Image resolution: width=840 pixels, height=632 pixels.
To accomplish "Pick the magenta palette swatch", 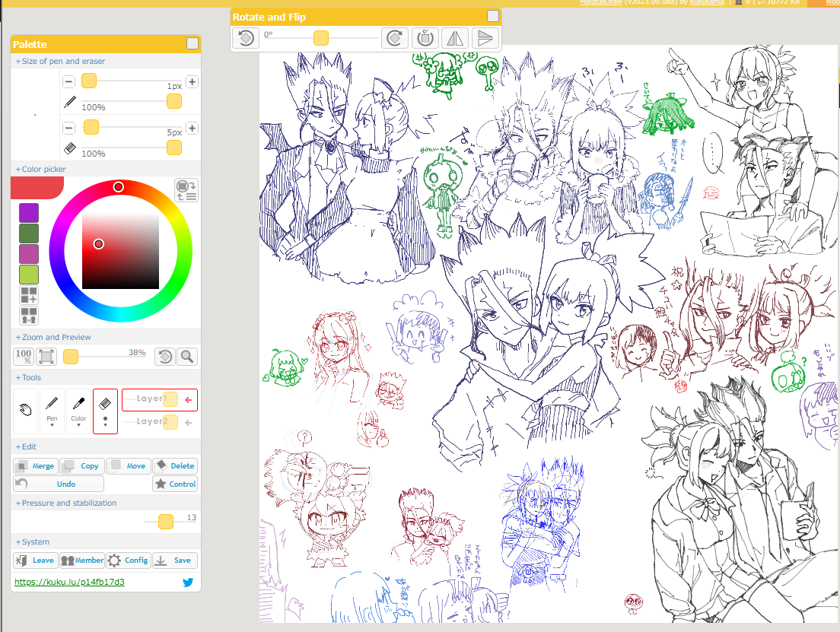I will click(29, 254).
